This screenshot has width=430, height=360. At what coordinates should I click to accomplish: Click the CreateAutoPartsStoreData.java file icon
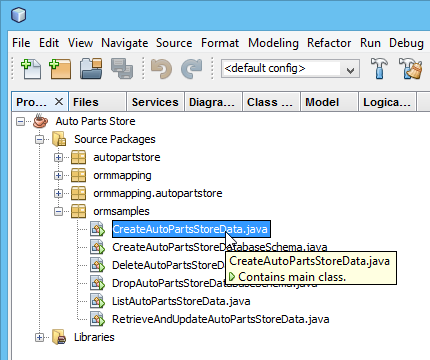[x=98, y=229]
